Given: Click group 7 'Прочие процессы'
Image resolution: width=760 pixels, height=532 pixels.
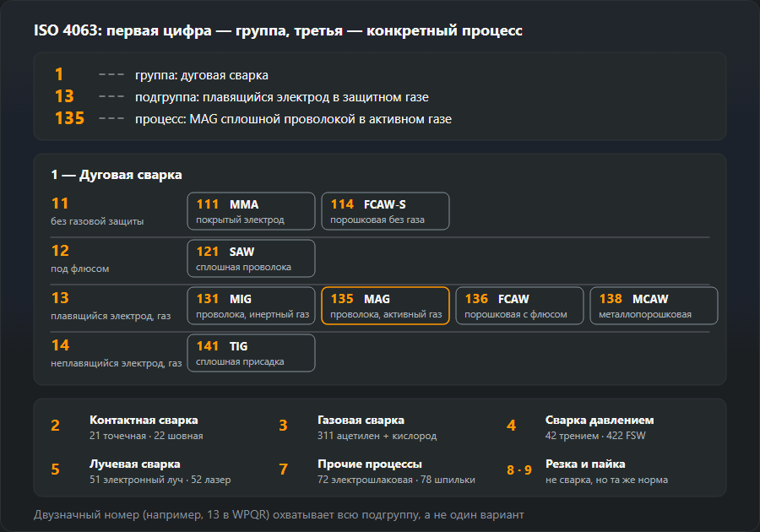Looking at the screenshot, I should coord(370,464).
